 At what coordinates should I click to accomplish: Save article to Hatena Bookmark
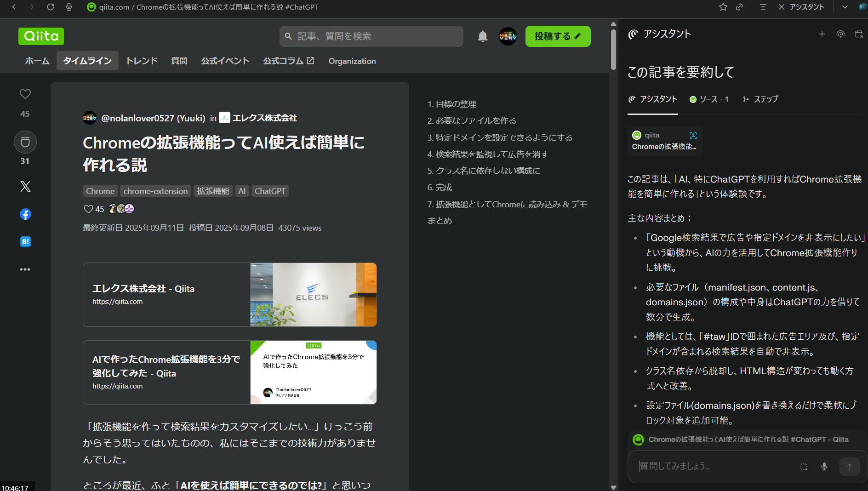coord(25,241)
